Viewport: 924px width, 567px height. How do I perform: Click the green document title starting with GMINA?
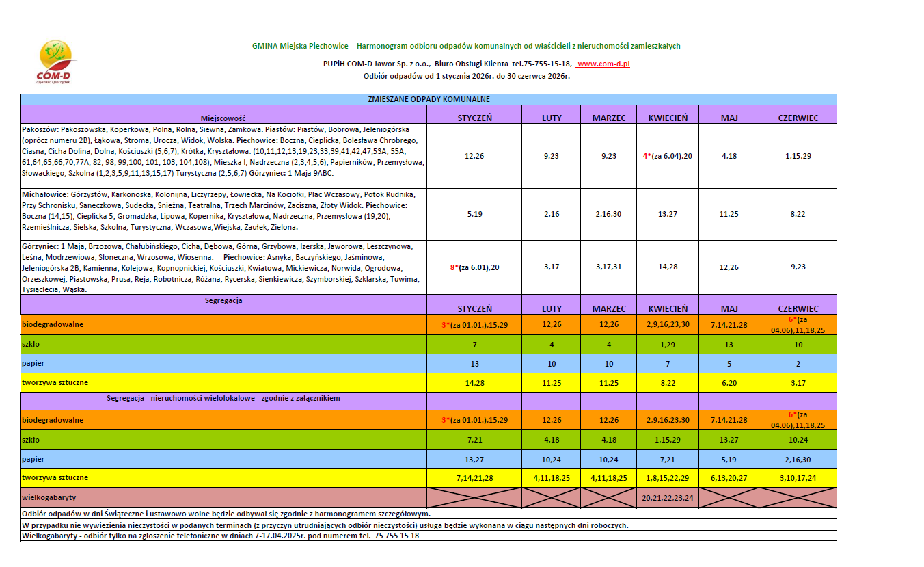coord(465,47)
